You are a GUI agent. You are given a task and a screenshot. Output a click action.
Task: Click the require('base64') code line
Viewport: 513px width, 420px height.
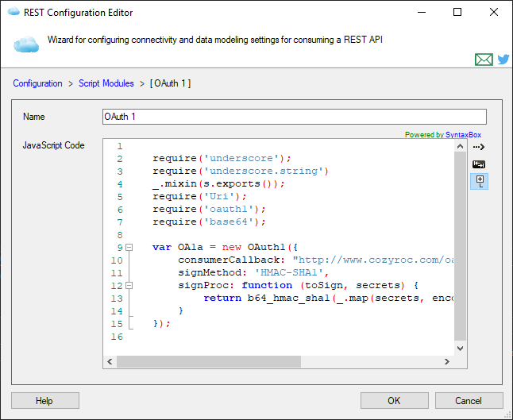[209, 222]
